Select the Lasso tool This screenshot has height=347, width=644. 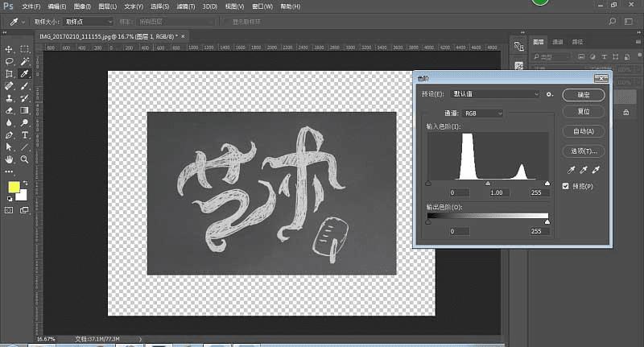click(9, 62)
